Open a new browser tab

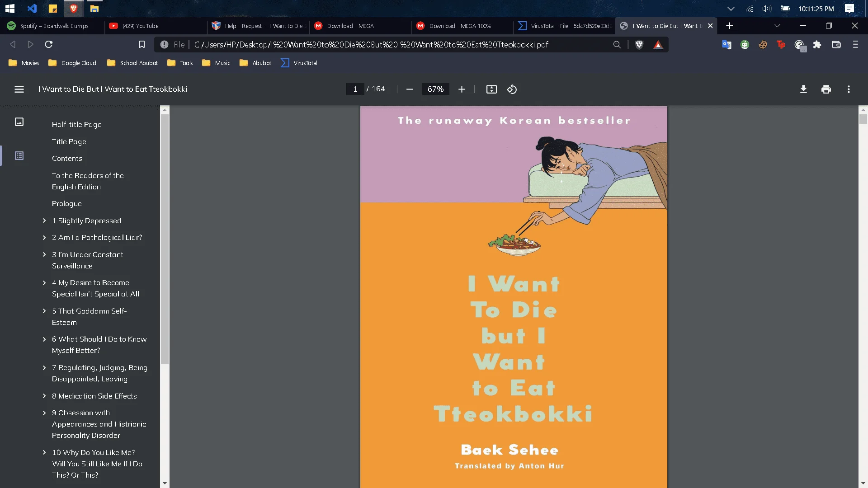tap(729, 26)
